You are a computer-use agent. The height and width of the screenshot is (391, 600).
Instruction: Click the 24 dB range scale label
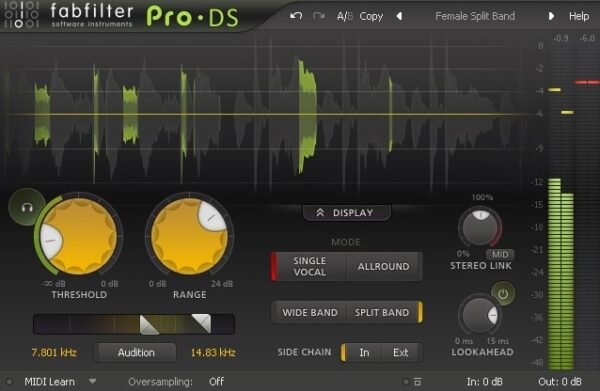[x=222, y=284]
